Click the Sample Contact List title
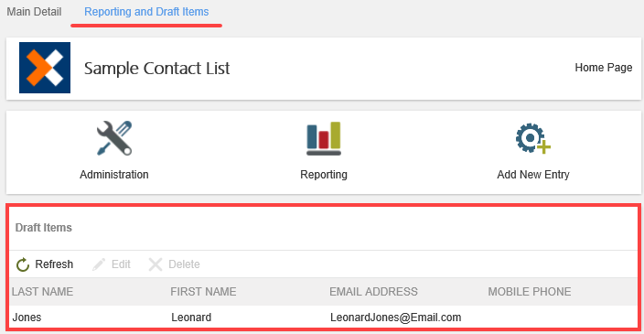The height and width of the screenshot is (334, 644). point(157,69)
